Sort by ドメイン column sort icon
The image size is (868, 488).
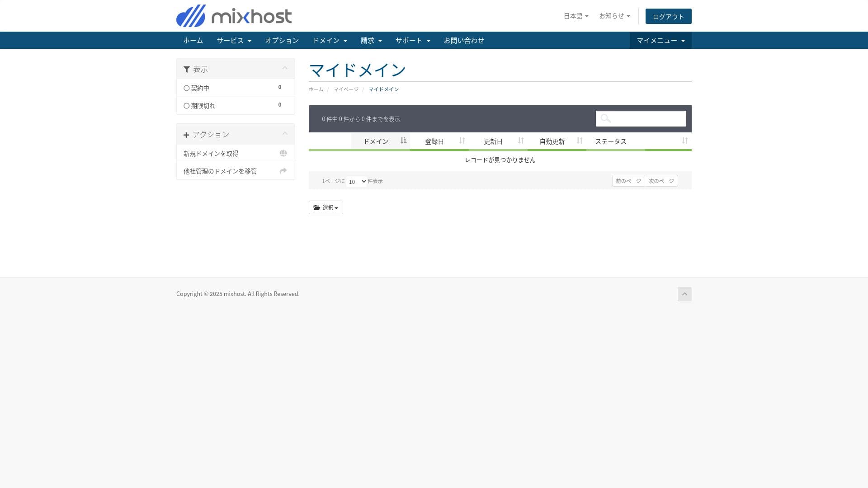coord(403,141)
